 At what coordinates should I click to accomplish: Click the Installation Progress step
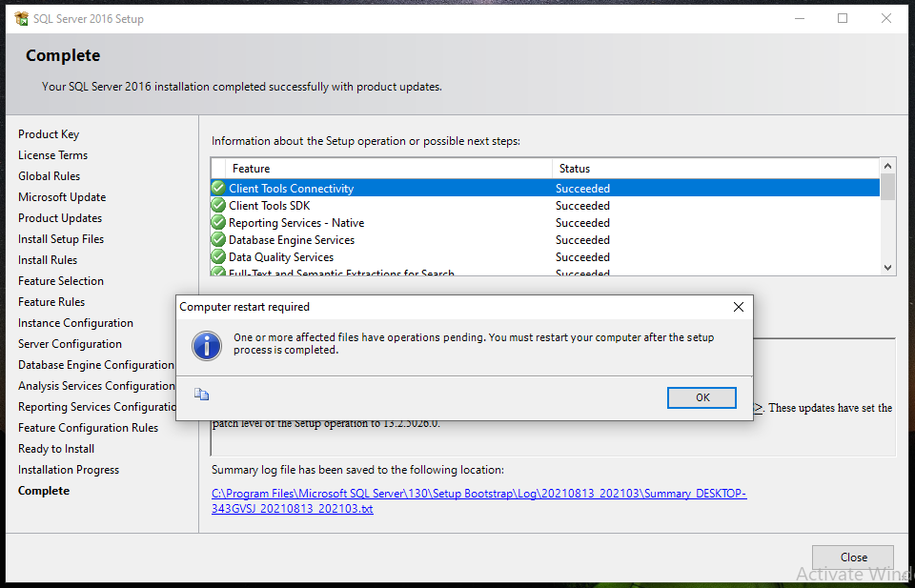point(69,470)
